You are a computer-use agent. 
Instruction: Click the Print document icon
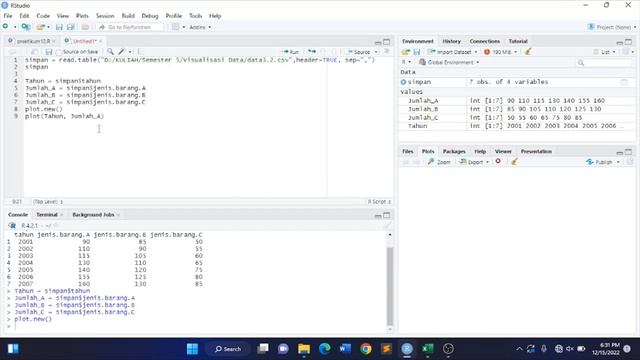pyautogui.click(x=85, y=27)
